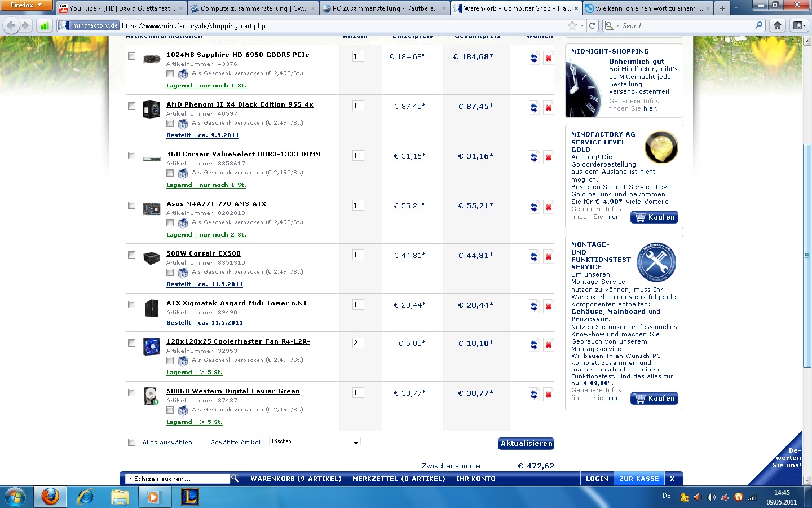Check the Xigmatek Asgard tower item checkbox
The width and height of the screenshot is (812, 508).
point(131,304)
